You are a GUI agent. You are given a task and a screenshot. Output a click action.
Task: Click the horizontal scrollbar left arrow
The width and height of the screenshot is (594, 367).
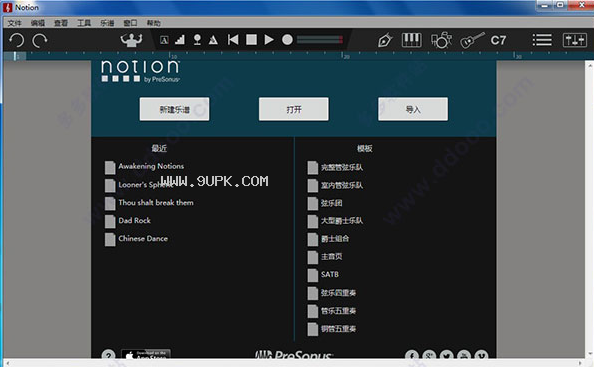tap(8, 363)
